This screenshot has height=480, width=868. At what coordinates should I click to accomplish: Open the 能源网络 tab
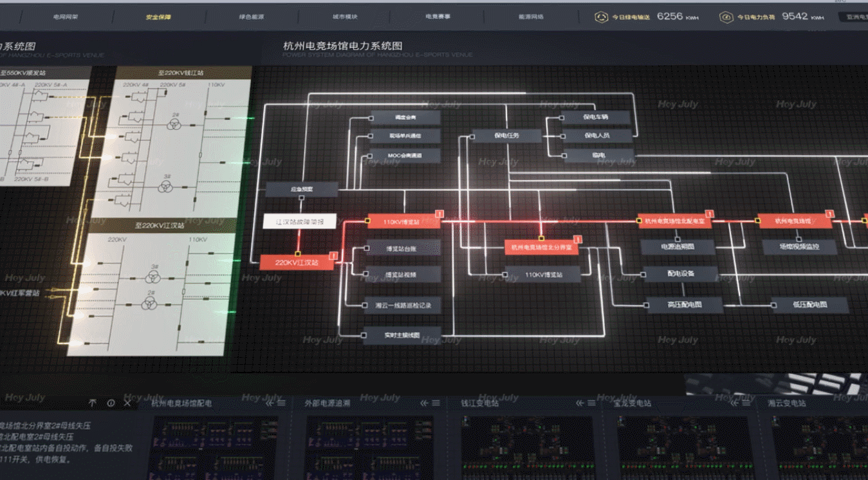coord(531,17)
